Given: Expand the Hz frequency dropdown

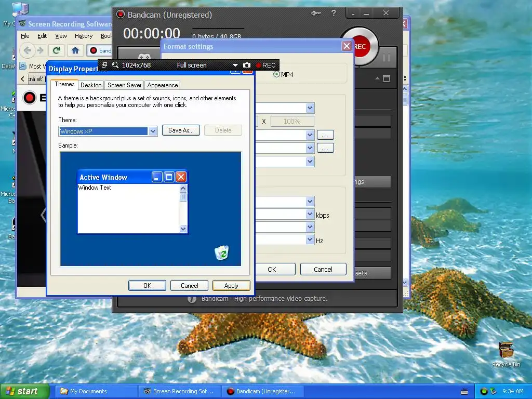Looking at the screenshot, I should 310,240.
